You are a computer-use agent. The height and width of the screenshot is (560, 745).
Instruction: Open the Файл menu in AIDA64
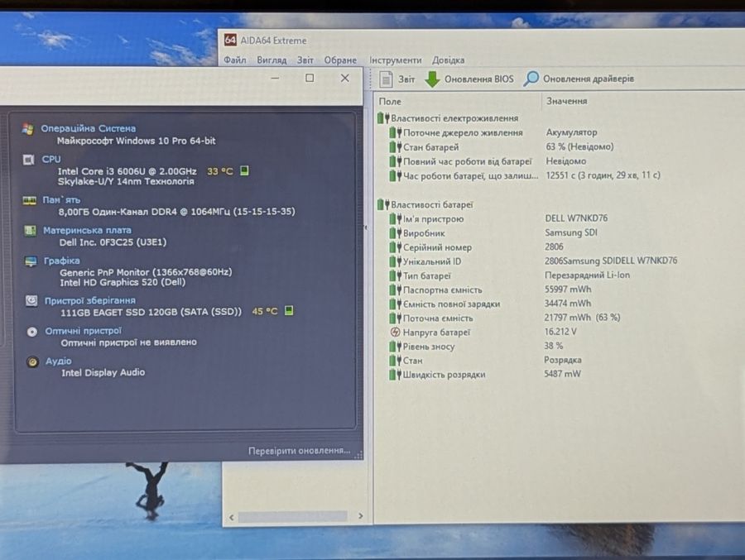click(235, 60)
